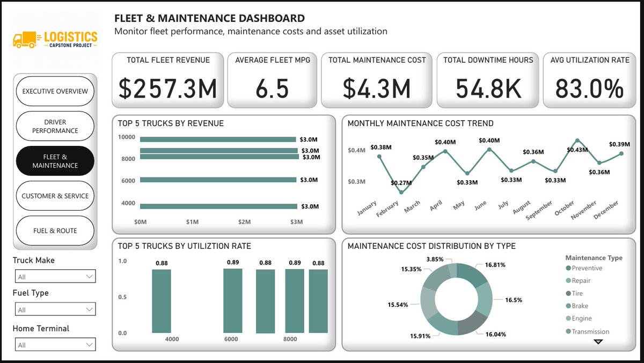Select Transmission in the maintenance legend
Screen dimensions: 644x363
(x=587, y=331)
